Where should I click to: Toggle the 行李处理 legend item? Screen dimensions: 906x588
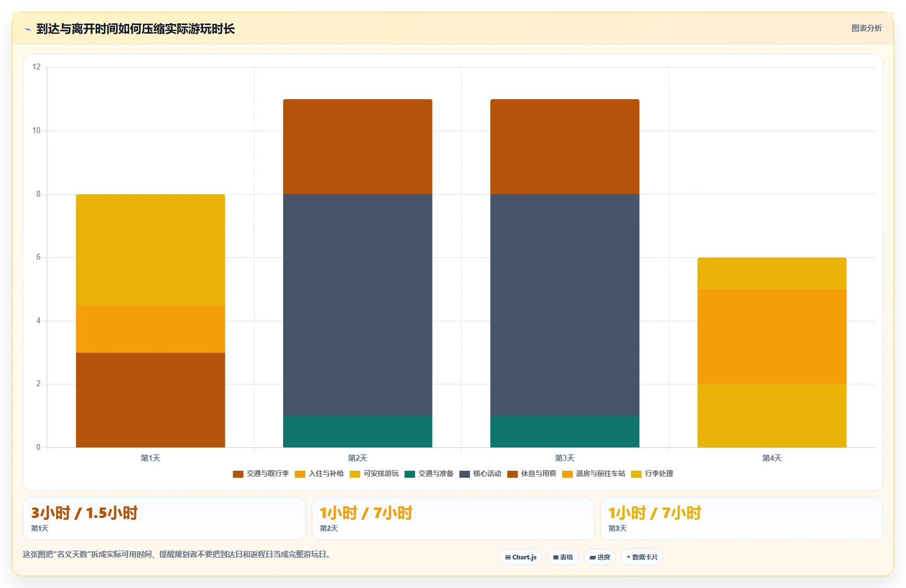tap(652, 474)
